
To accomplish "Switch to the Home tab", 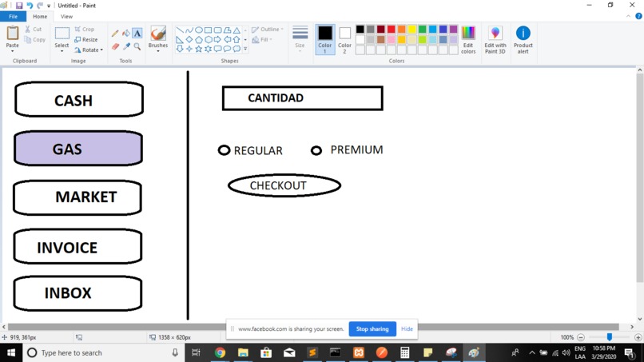I will point(40,17).
